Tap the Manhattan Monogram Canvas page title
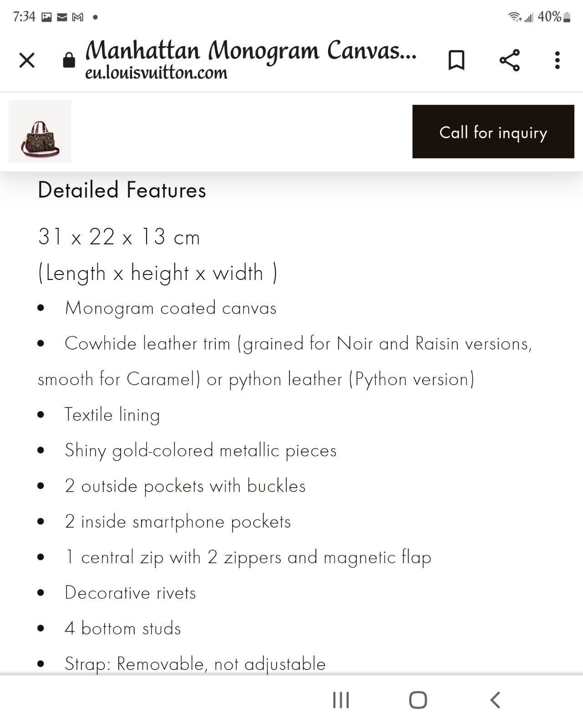The image size is (583, 728). [x=251, y=50]
